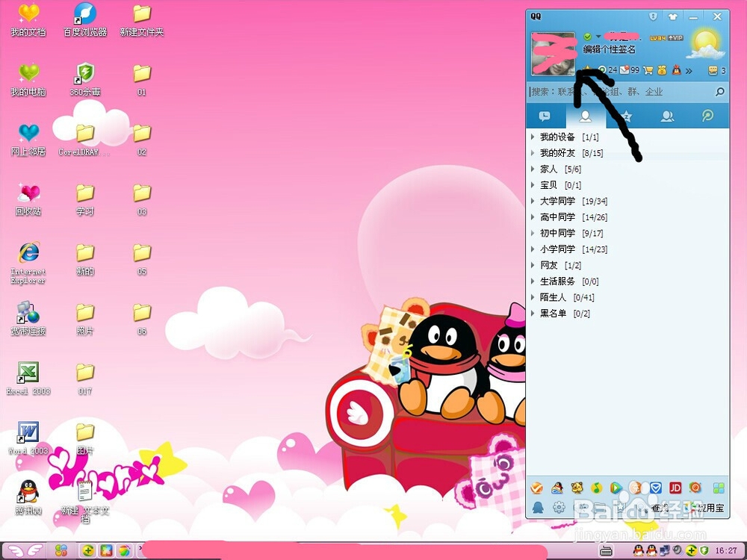Select the Word 2003 desktop shortcut
The image size is (747, 560).
28,438
